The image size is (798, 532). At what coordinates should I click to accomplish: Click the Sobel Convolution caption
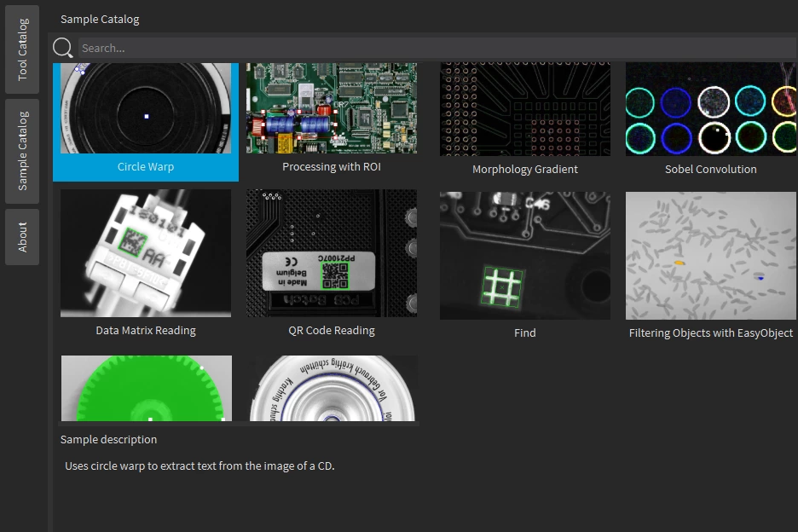(710, 170)
